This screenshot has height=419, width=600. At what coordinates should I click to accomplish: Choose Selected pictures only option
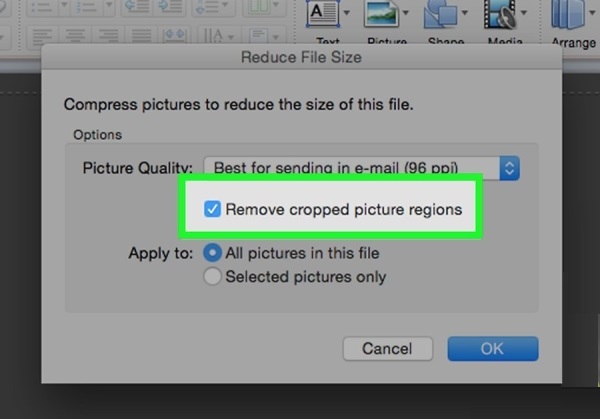pos(212,277)
